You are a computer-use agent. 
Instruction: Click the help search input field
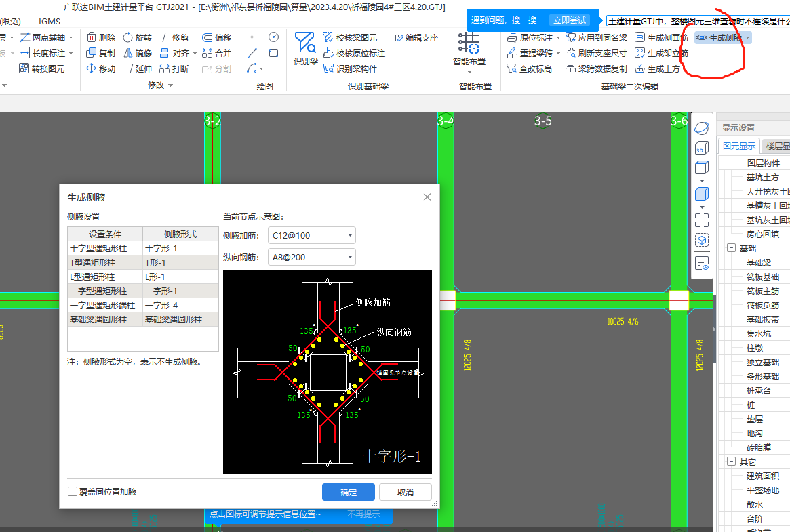pyautogui.click(x=698, y=21)
